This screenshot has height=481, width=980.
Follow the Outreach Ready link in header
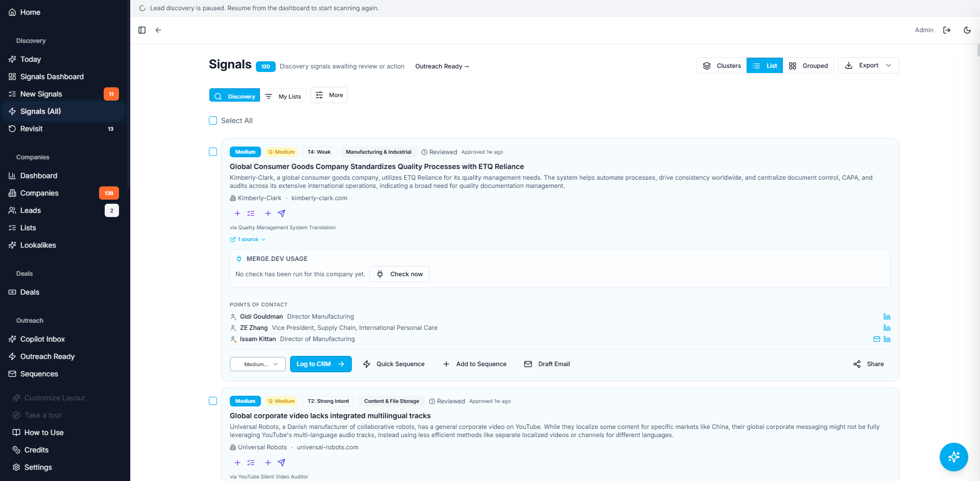click(x=442, y=66)
